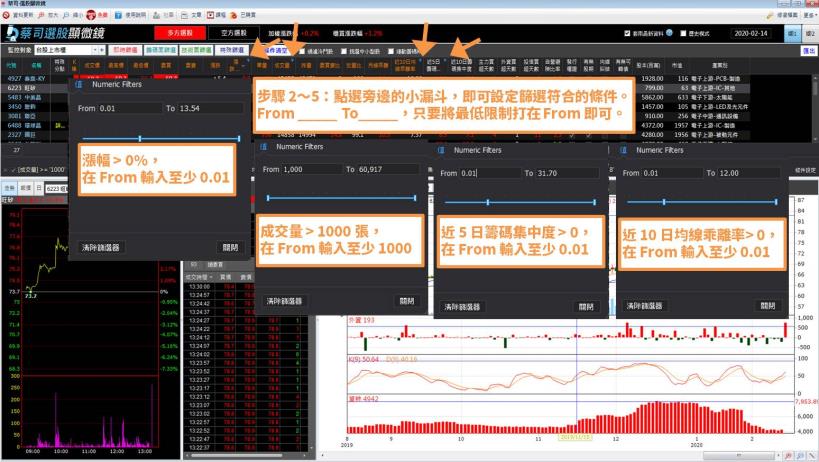The width and height of the screenshot is (819, 462).
Task: Click the icon in Numeric Filters To 12.00 dialog
Action: [623, 150]
